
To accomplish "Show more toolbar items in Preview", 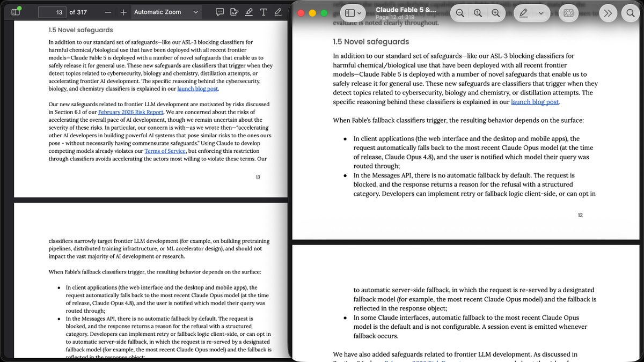I will tap(608, 13).
